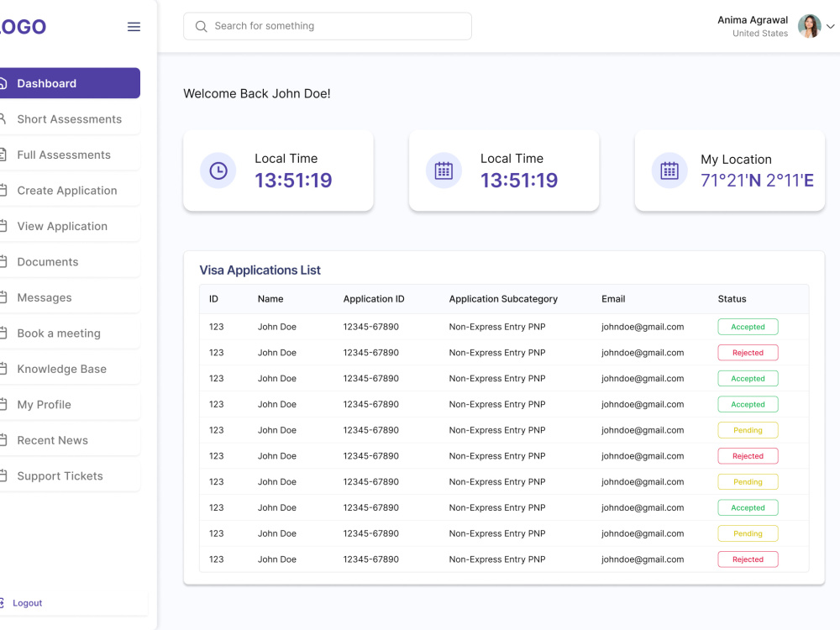
Task: Toggle the hamburger menu icon
Action: 134,26
